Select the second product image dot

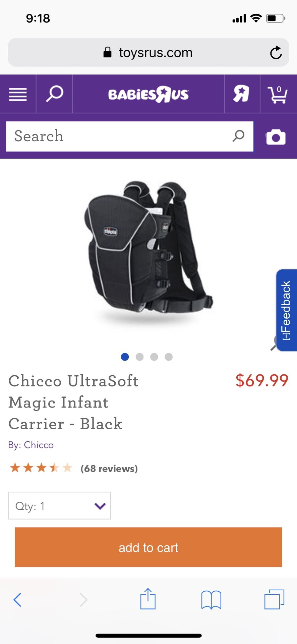click(139, 357)
